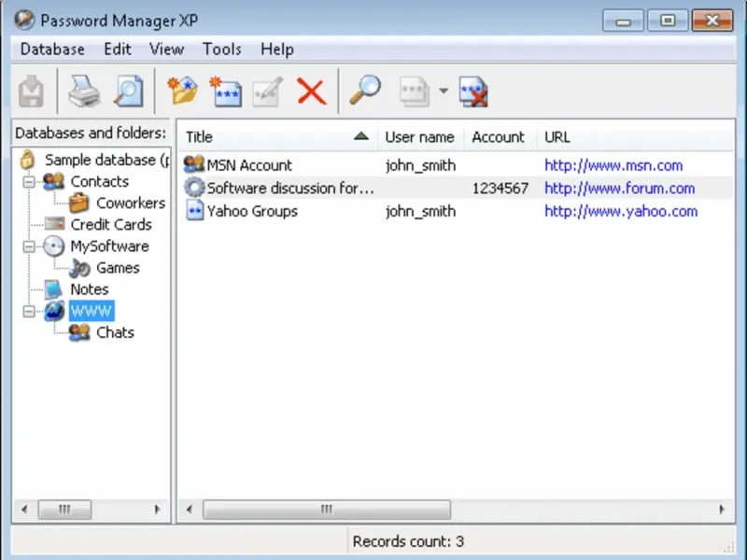
Task: Open the View menu
Action: [167, 49]
